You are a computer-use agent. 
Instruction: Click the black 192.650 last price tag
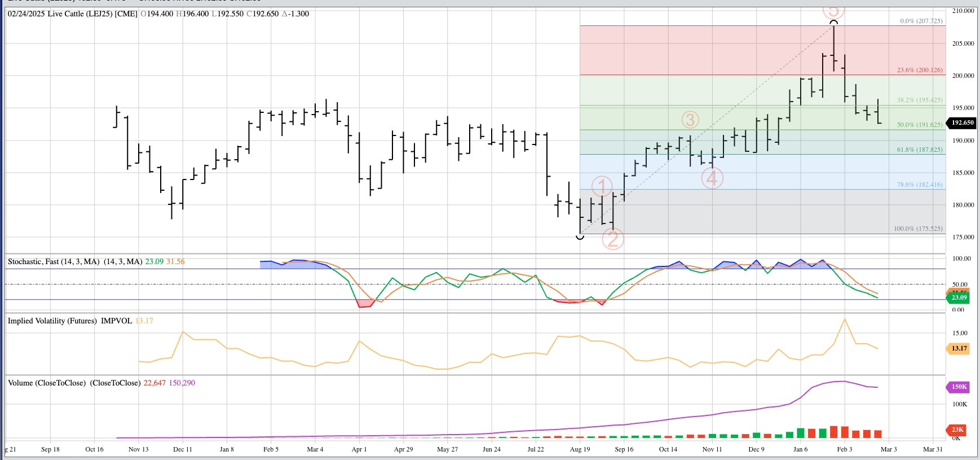coord(962,122)
